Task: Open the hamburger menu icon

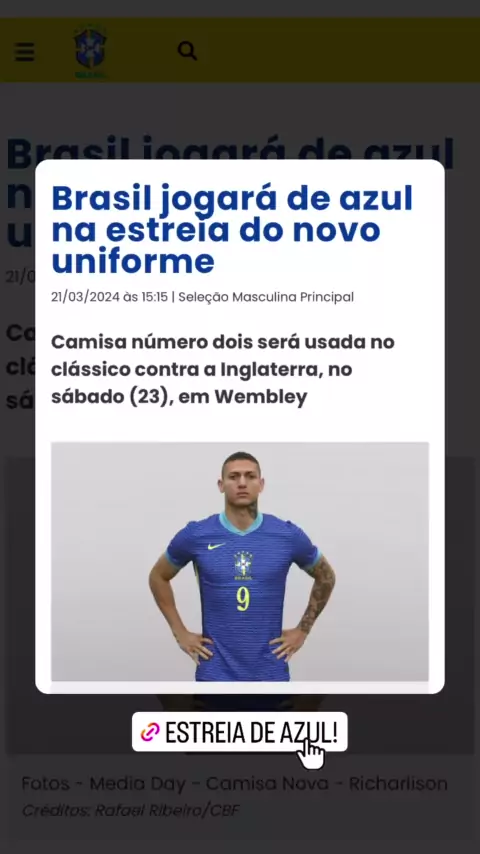Action: pyautogui.click(x=25, y=52)
